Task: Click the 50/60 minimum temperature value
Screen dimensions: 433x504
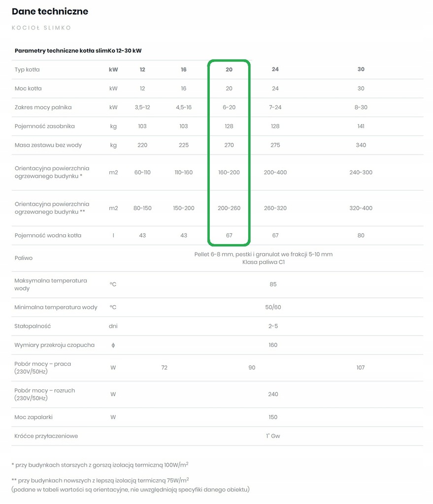Action: [273, 307]
